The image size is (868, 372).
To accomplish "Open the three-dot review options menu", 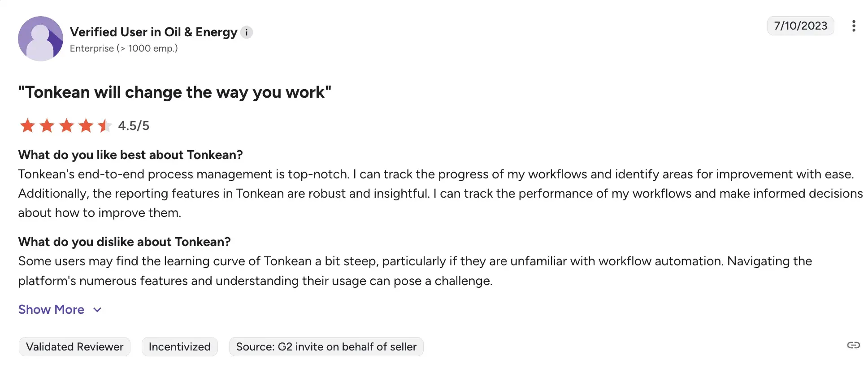I will [853, 26].
